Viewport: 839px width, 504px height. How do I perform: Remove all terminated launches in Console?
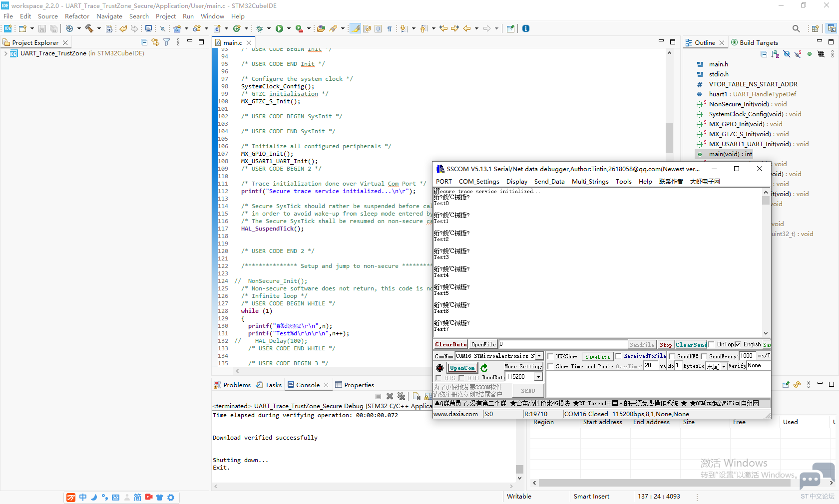[x=401, y=396]
